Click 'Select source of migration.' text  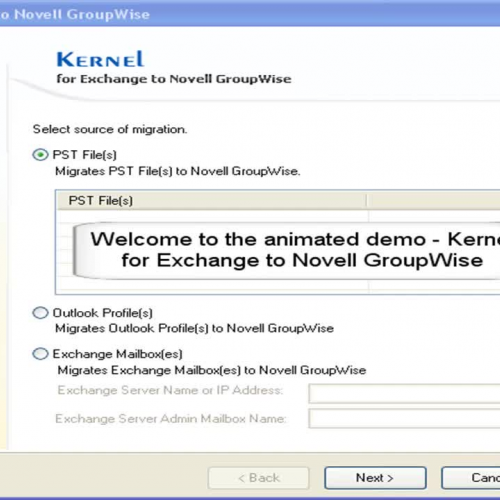(110, 129)
